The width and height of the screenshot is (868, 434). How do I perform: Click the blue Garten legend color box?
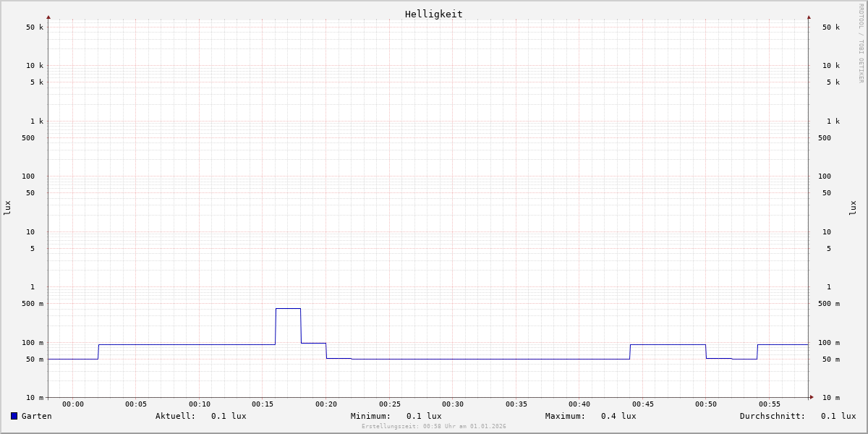click(x=14, y=416)
